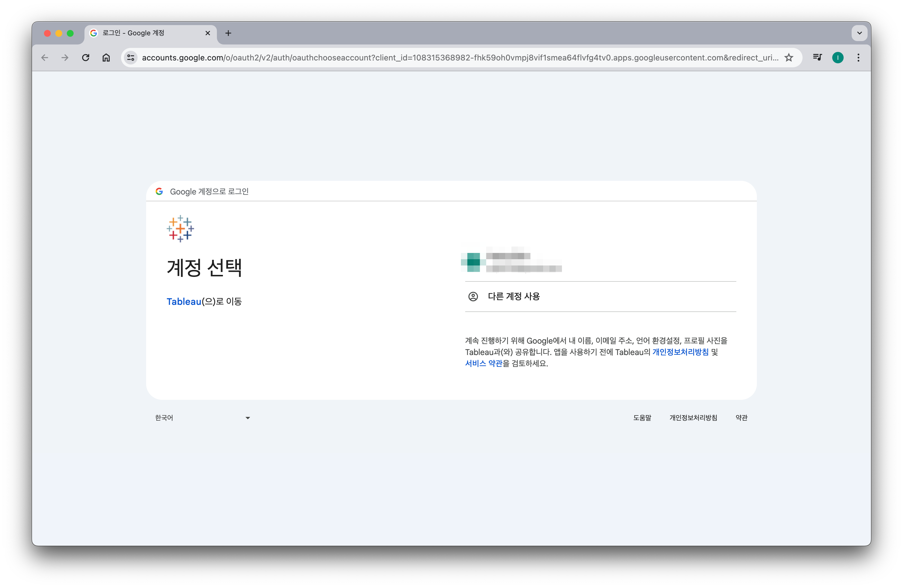The image size is (903, 588).
Task: Click the browser back arrow
Action: coord(45,58)
